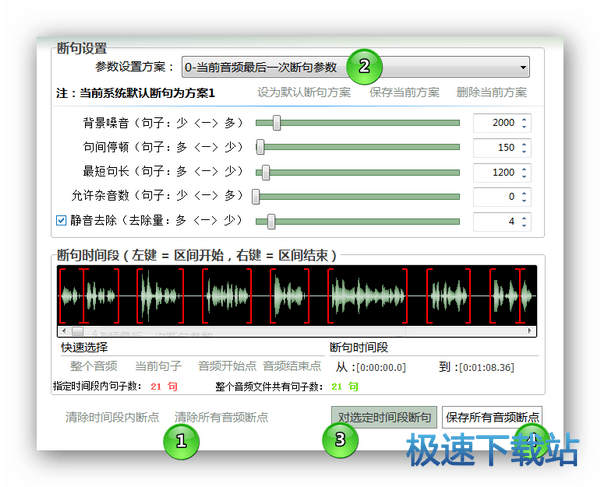Image resolution: width=600 pixels, height=487 pixels.
Task: Click inside the audio waveform display
Action: pos(297,295)
